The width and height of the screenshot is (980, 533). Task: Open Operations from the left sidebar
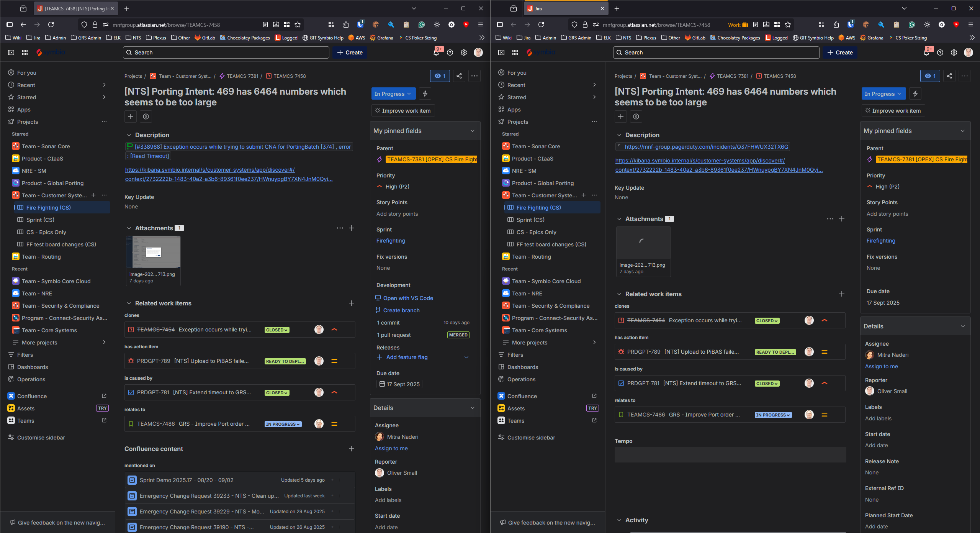click(x=31, y=379)
